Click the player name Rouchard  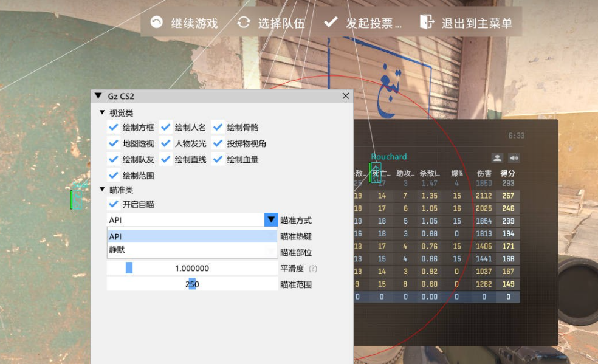pyautogui.click(x=388, y=156)
